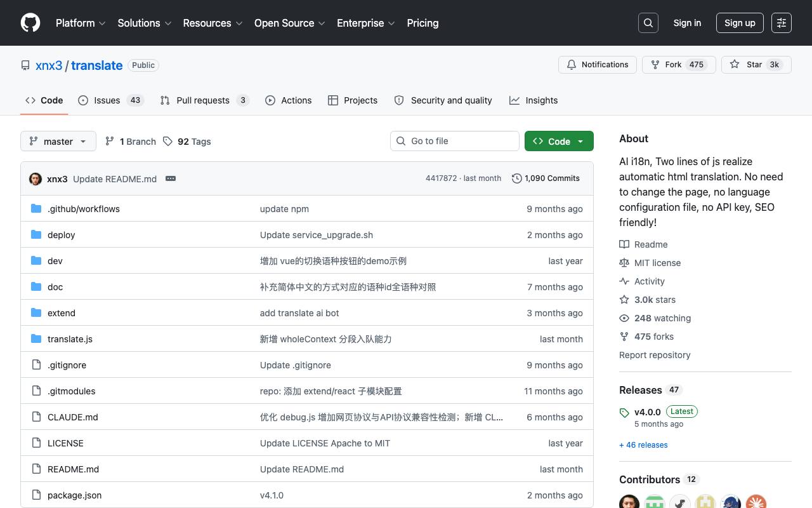This screenshot has height=508, width=812.
Task: Open the search magnifier button
Action: 648,23
